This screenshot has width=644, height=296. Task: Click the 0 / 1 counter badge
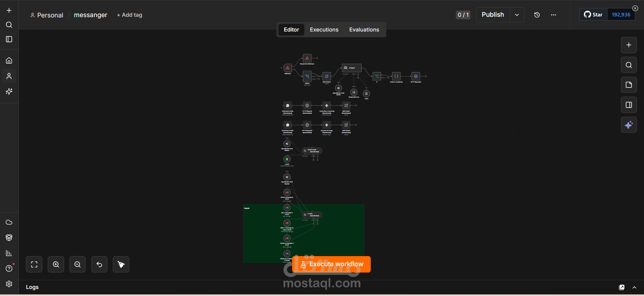point(463,15)
